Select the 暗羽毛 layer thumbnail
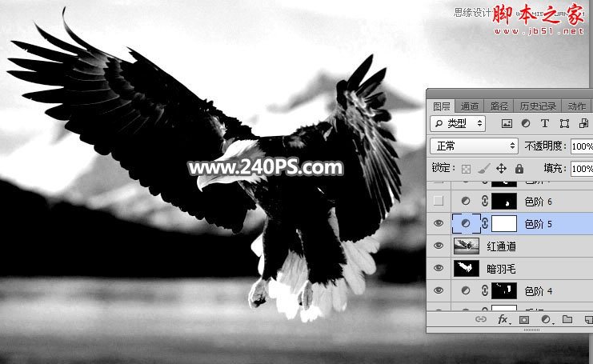 tap(467, 268)
